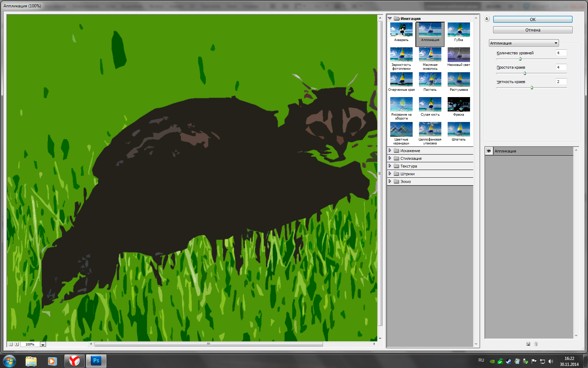Open Windows Explorer from taskbar
This screenshot has width=588, height=368.
point(31,361)
